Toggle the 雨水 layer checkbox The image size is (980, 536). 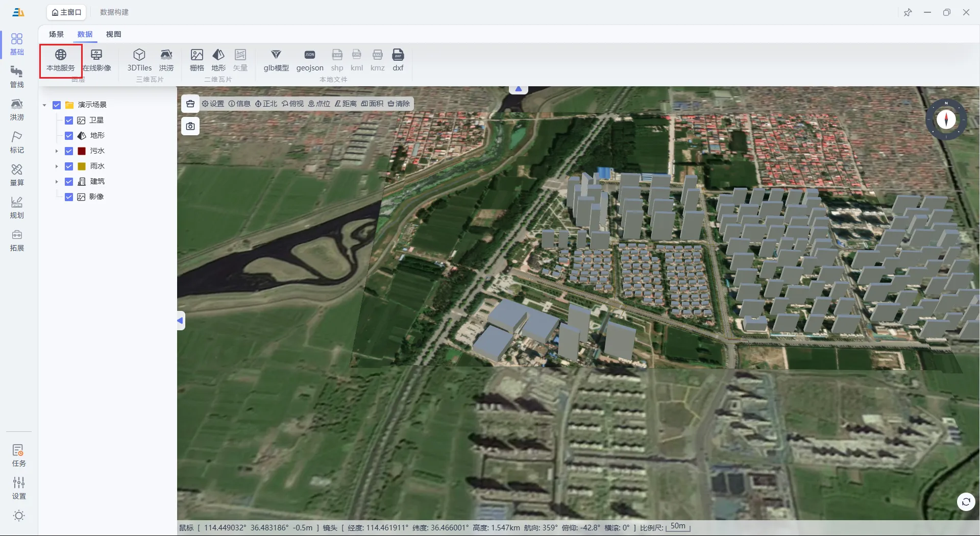click(69, 166)
